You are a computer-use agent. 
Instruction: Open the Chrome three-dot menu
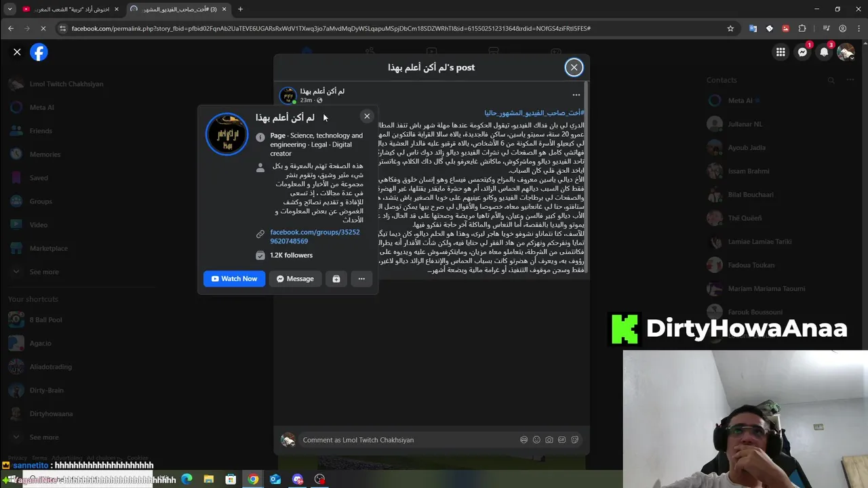click(x=858, y=28)
